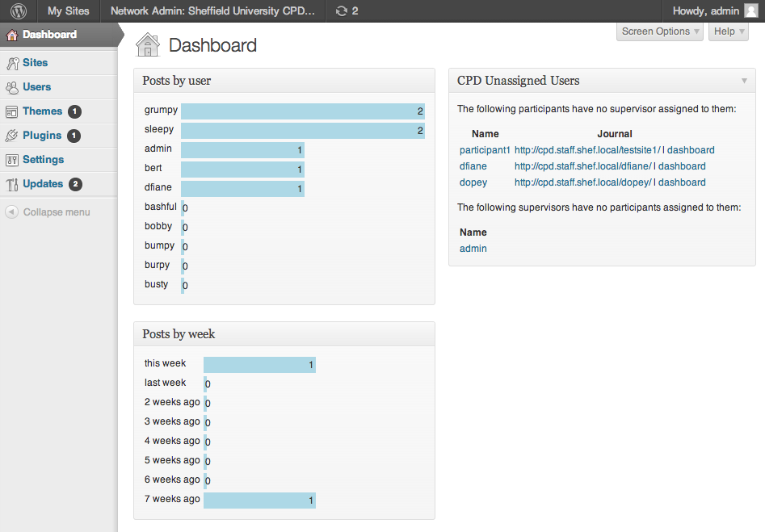Viewport: 765px width, 532px height.
Task: Open the dashboard link for participant1
Action: 691,150
